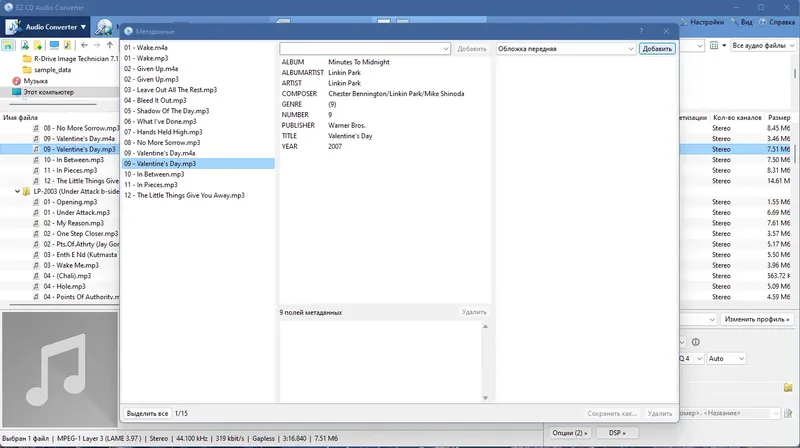Click the Размер column header

779,118
